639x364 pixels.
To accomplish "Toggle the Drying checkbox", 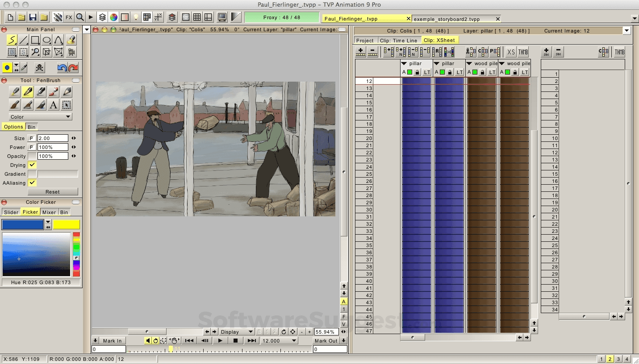I will 32,165.
